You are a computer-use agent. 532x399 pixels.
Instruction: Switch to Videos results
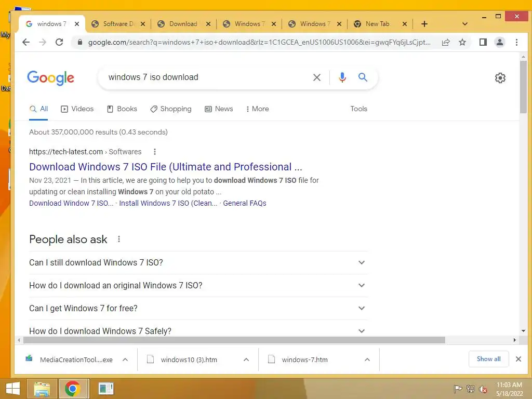click(x=77, y=109)
